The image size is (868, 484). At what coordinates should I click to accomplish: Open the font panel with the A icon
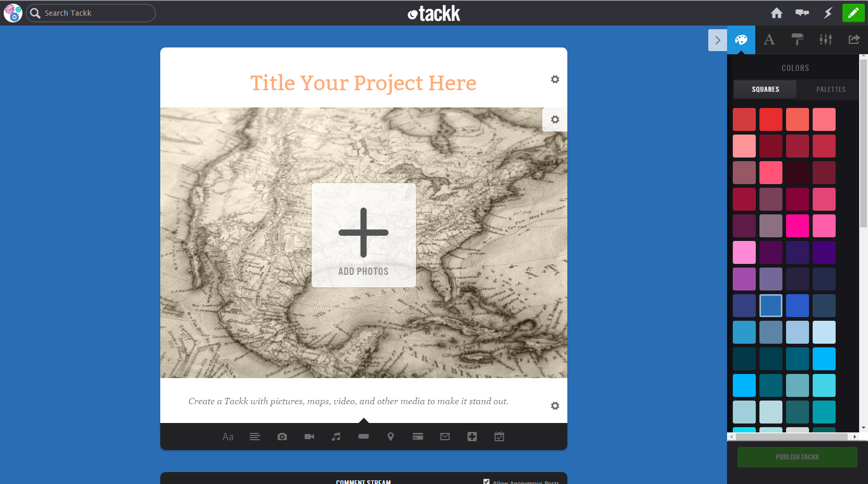click(x=769, y=40)
